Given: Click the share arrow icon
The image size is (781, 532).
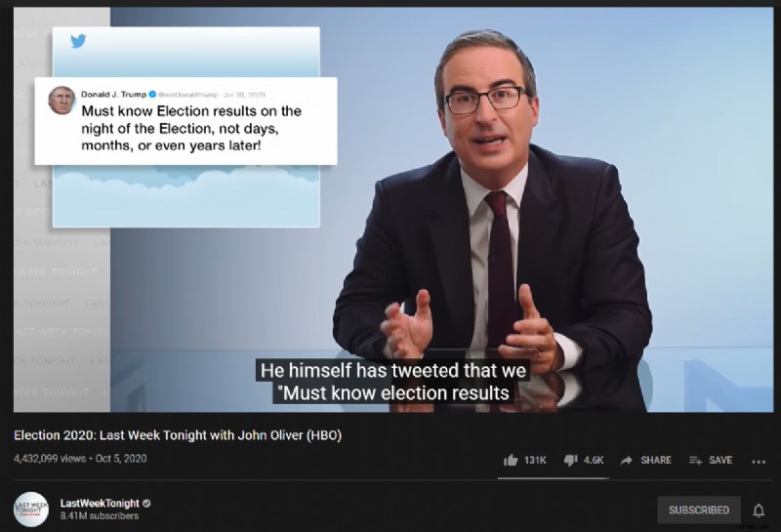Looking at the screenshot, I should coord(627,461).
